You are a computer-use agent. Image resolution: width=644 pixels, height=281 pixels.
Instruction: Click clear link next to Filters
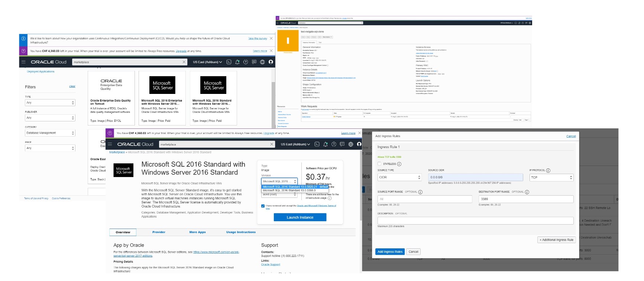[x=72, y=86]
